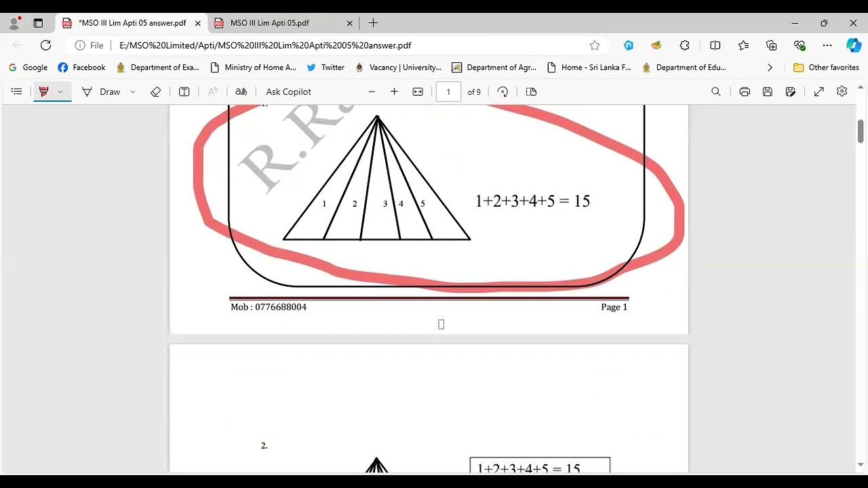Click the vertical scrollbar thumb

861,131
